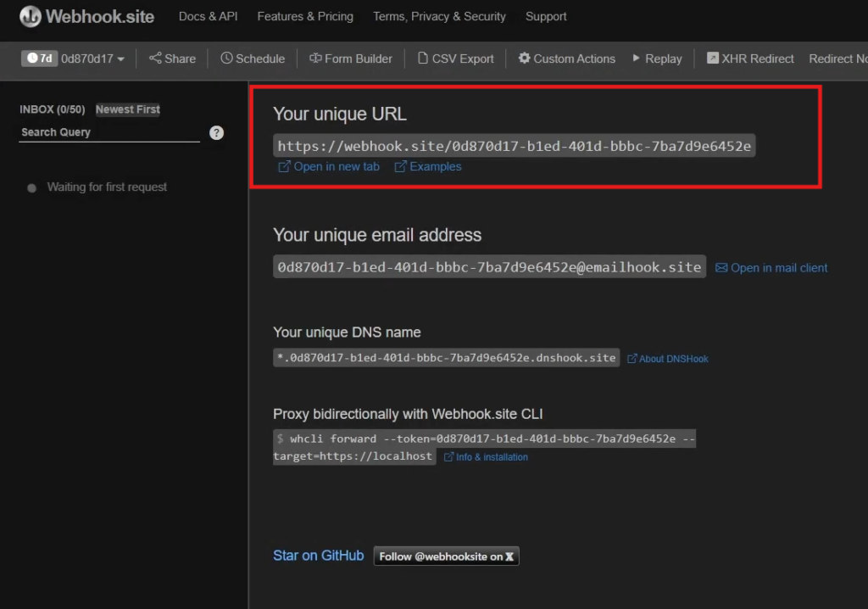The image size is (868, 609).
Task: Click Open in new tab link
Action: 329,166
